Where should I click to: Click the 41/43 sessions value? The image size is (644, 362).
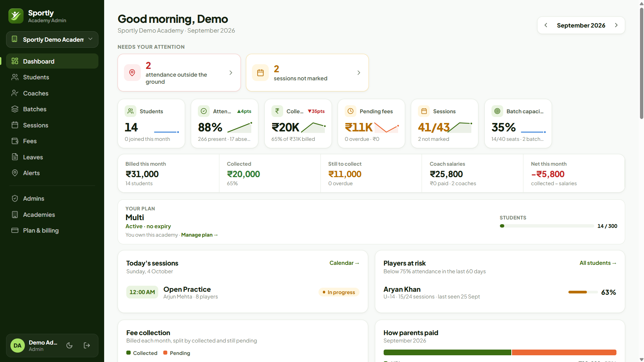pos(434,127)
